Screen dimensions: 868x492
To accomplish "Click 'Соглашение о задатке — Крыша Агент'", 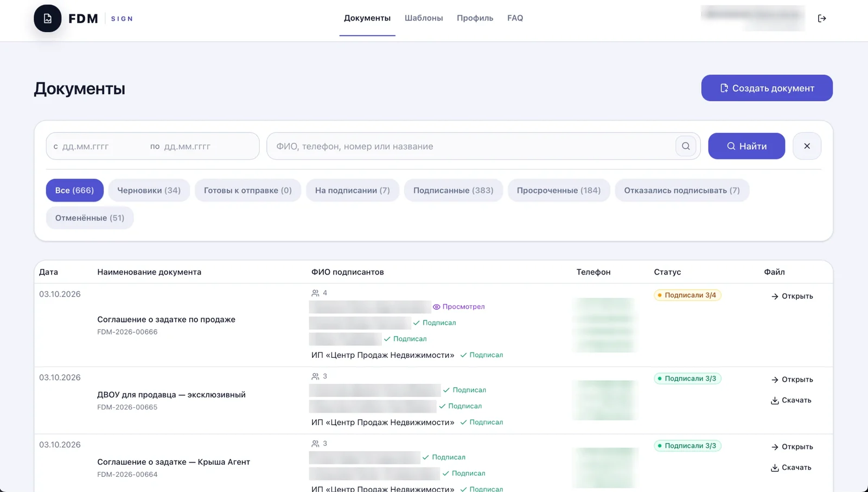I will pyautogui.click(x=174, y=462).
